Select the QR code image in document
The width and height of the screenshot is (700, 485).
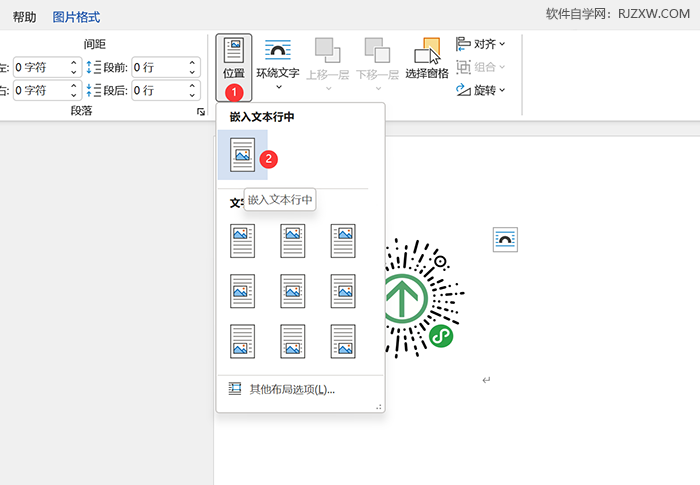tap(425, 298)
